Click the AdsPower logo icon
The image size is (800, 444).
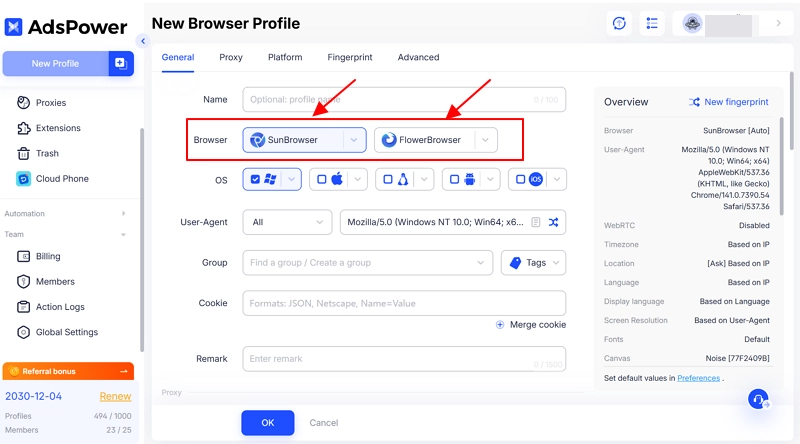(13, 27)
